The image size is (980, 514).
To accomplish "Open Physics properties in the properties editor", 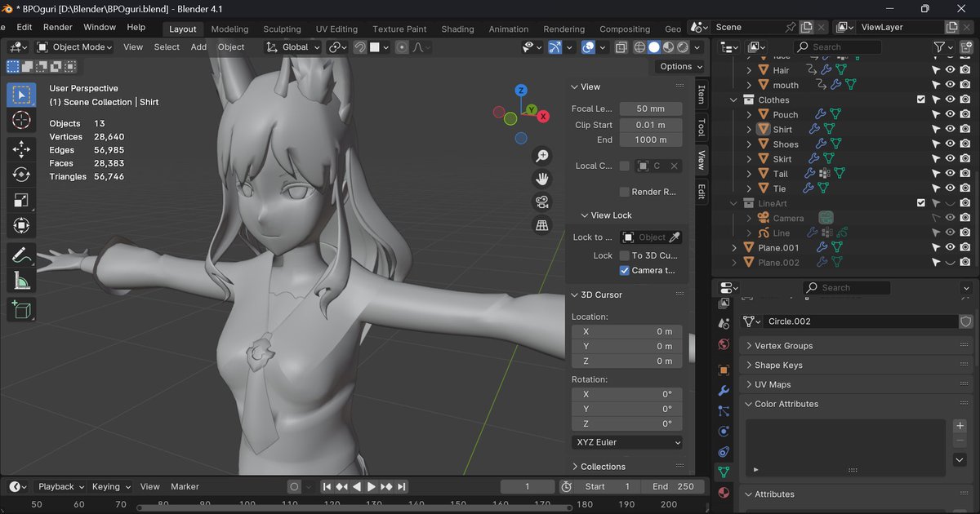I will coord(723,432).
